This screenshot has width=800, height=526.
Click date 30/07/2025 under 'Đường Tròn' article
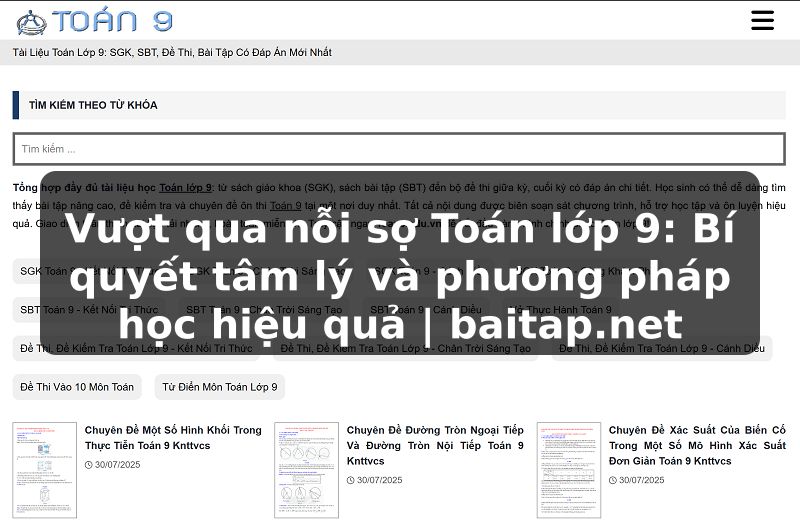click(x=380, y=480)
